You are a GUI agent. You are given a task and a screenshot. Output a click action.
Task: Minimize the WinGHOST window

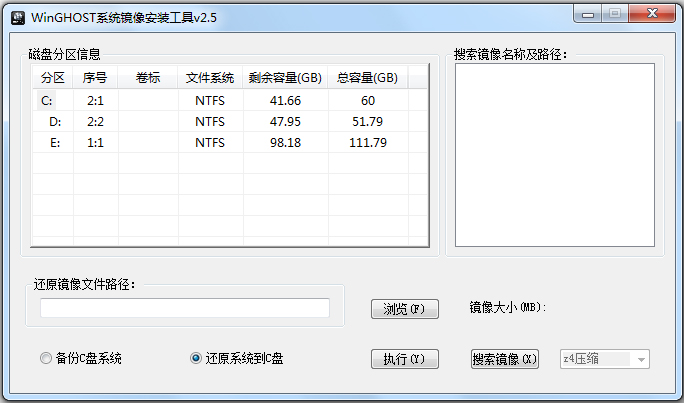(x=588, y=14)
